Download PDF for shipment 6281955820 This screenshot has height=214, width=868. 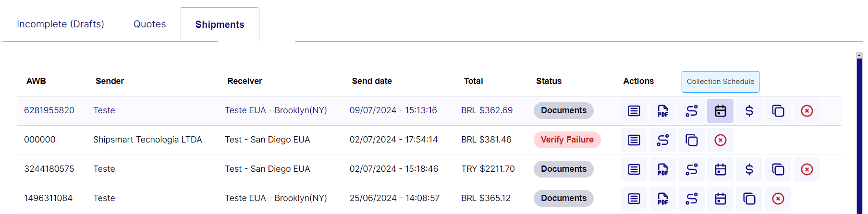coord(662,111)
